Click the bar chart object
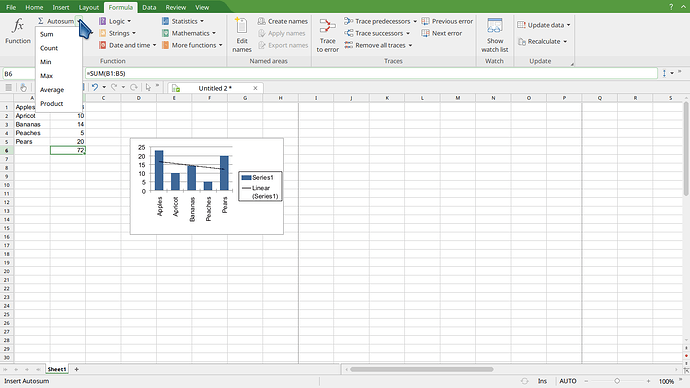 click(x=207, y=186)
